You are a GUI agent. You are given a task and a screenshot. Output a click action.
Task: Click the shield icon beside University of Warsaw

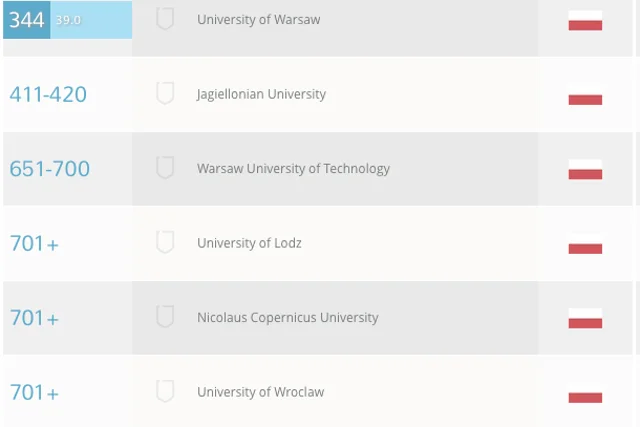165,19
